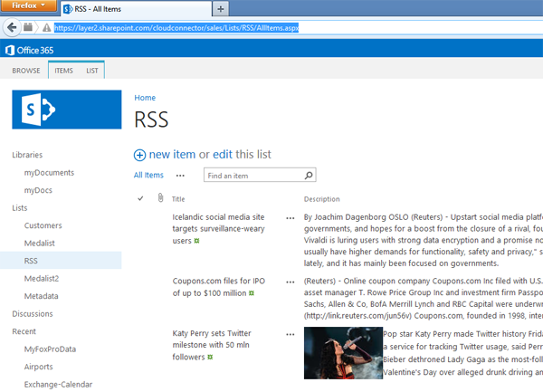Open the Firefox menu dropdown

[32, 7]
